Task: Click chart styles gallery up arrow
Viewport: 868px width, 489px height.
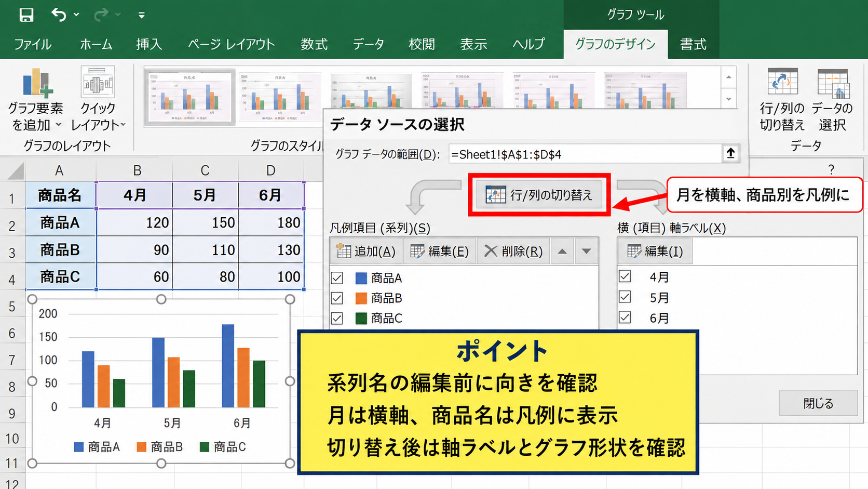Action: coord(729,77)
